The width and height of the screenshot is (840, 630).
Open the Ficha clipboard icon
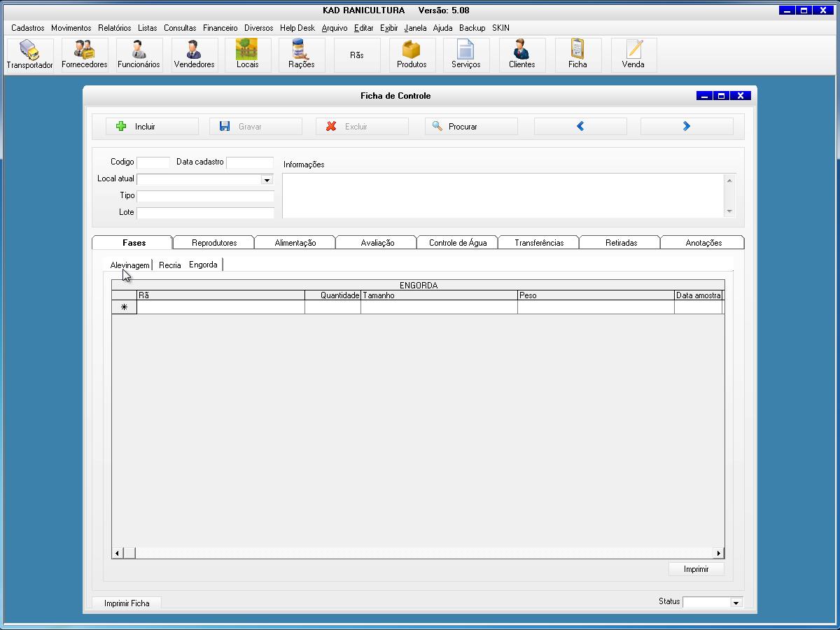pyautogui.click(x=577, y=55)
